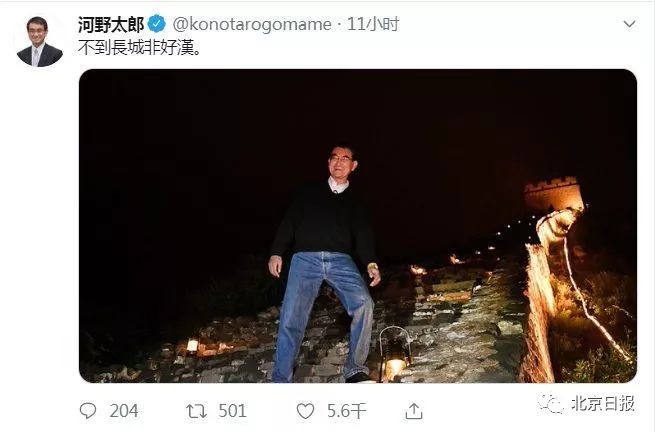
Task: Like the tweet with the heart icon
Action: pyautogui.click(x=305, y=411)
